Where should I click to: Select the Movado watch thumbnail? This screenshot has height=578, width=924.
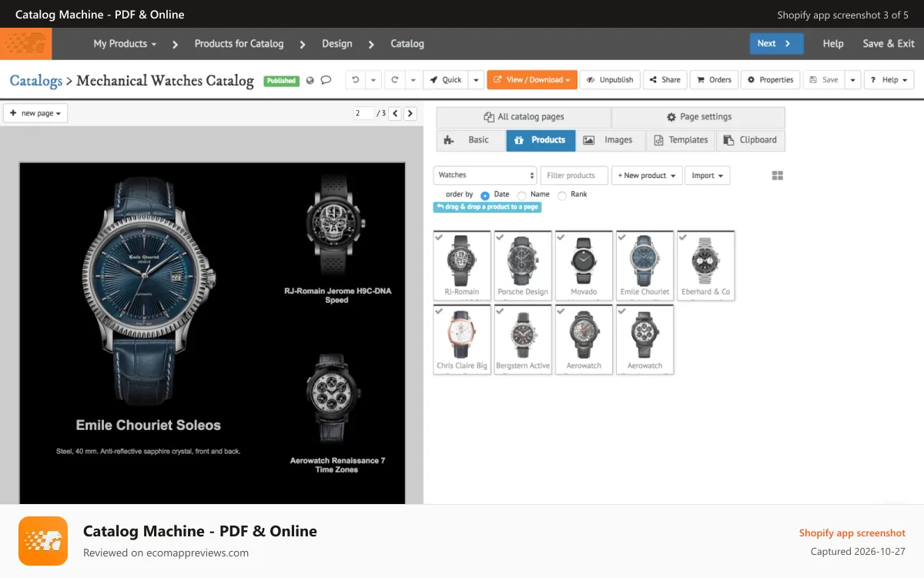point(584,265)
